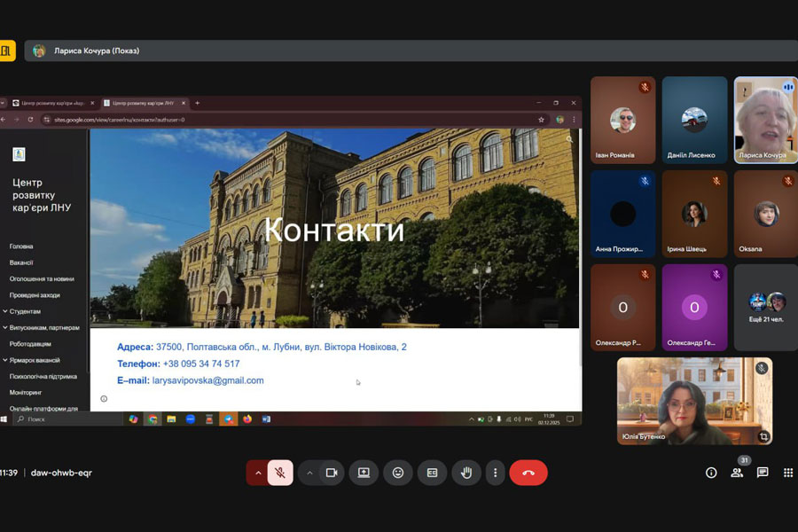
Task: Click more options three-dot button
Action: [x=496, y=473]
